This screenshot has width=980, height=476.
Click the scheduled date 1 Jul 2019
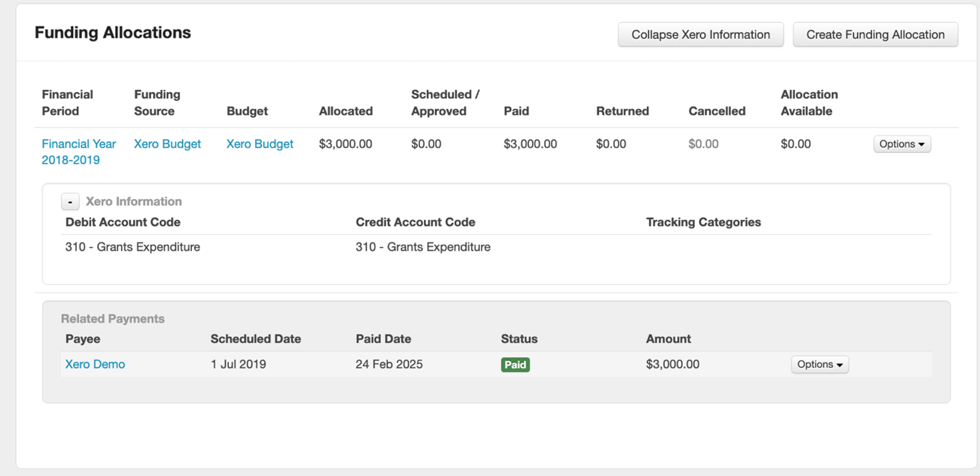click(x=238, y=364)
